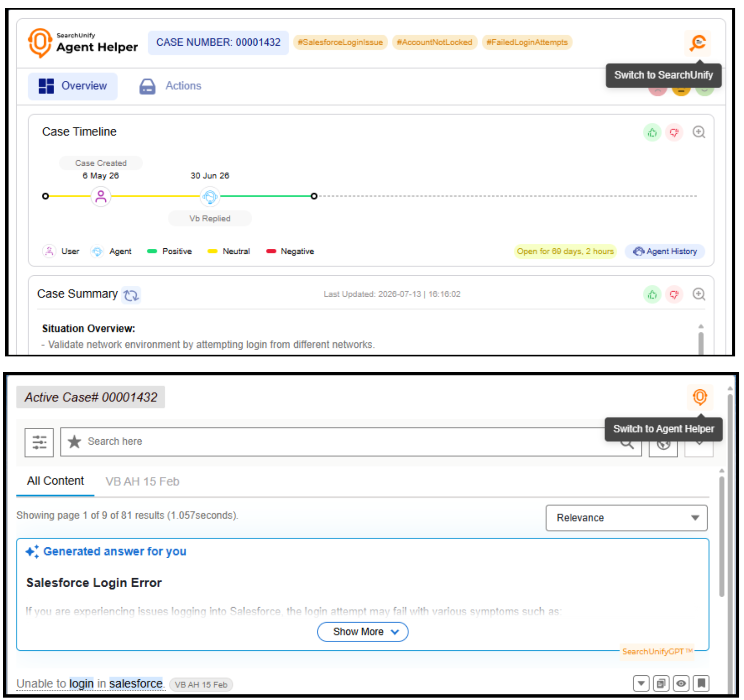Give thumbs down on Case Timeline
Image resolution: width=744 pixels, height=700 pixels.
coord(674,132)
